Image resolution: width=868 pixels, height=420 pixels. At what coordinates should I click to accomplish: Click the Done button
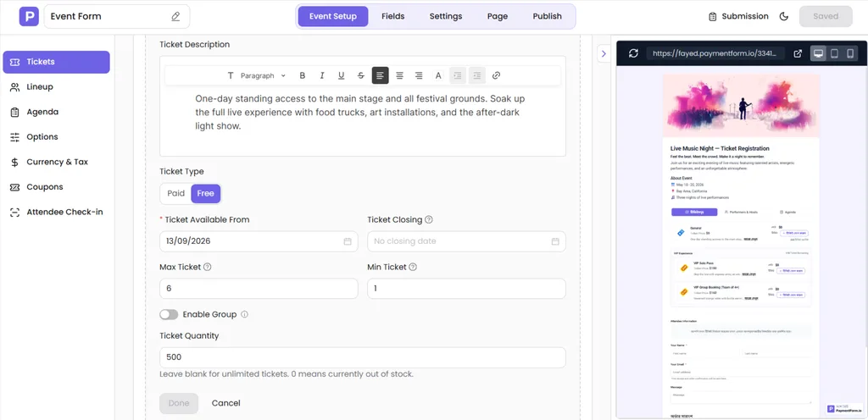point(179,403)
